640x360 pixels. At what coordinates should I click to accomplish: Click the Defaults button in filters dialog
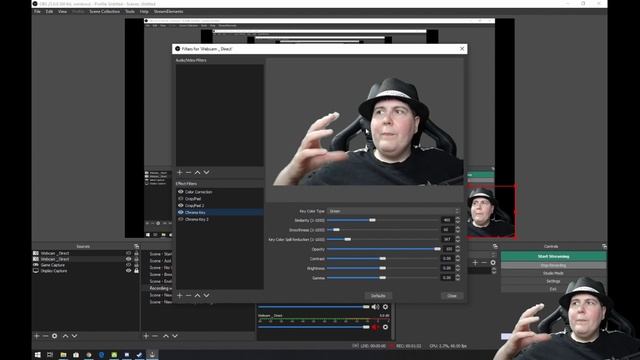pyautogui.click(x=378, y=296)
